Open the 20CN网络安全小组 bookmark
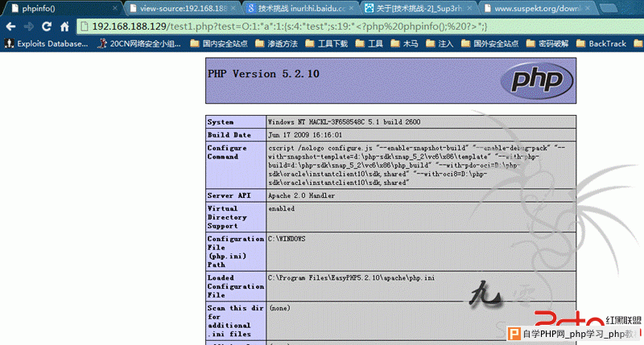Screen dimensions: 644x345 coord(139,43)
